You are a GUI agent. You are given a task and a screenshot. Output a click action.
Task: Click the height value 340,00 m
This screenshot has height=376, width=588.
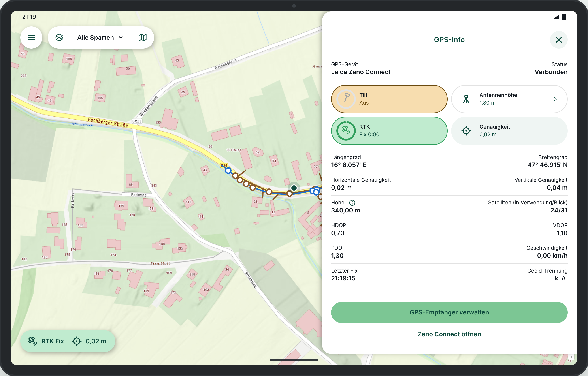coord(345,210)
